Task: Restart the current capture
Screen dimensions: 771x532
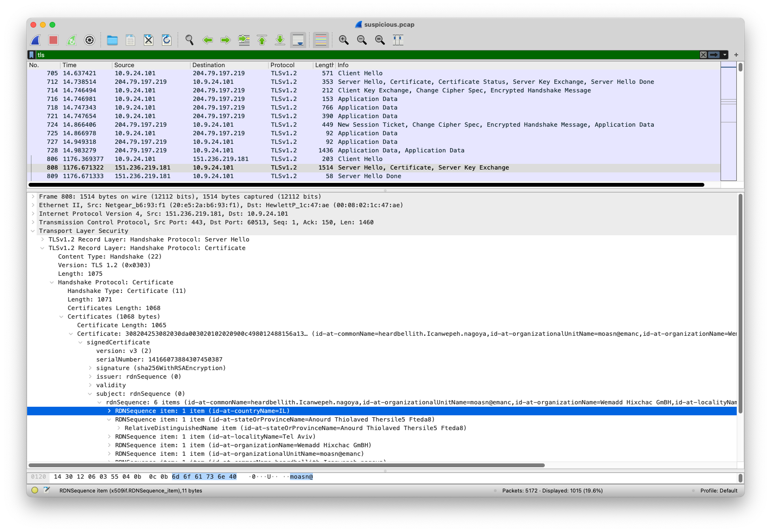Action: coord(71,40)
